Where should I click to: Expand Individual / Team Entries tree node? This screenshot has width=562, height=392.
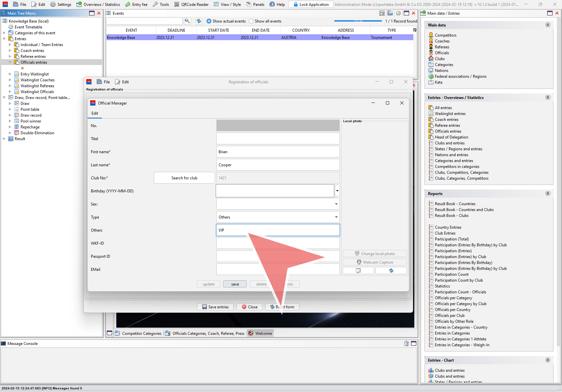click(x=10, y=45)
